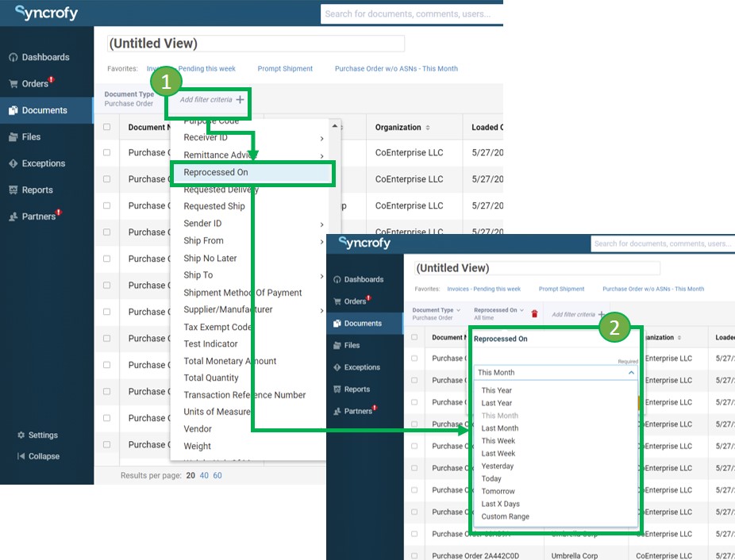This screenshot has width=735, height=560.
Task: Select Custom Range in date range list
Action: [x=505, y=516]
